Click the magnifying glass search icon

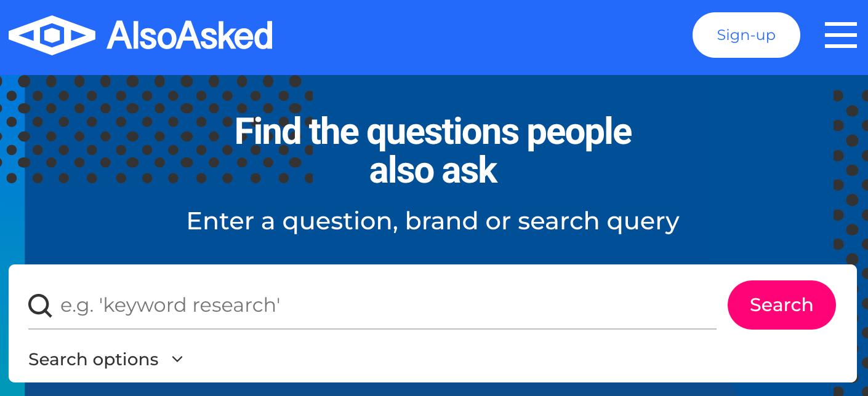[x=41, y=305]
